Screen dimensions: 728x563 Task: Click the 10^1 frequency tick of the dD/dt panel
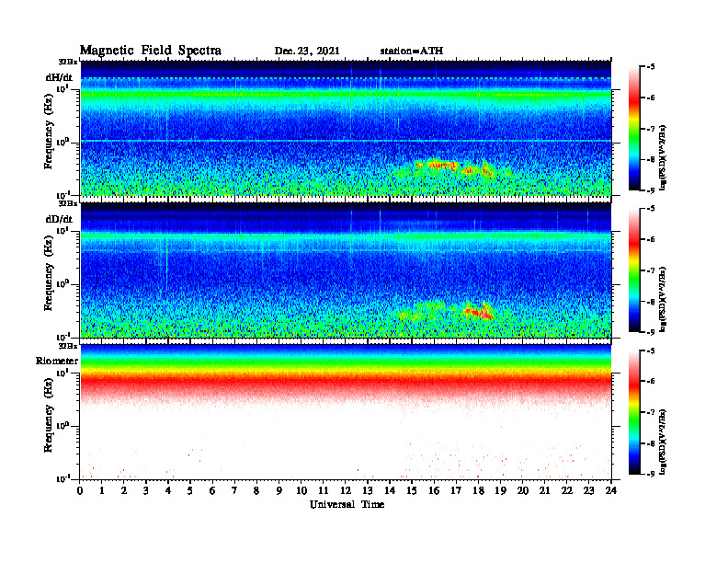coord(63,231)
